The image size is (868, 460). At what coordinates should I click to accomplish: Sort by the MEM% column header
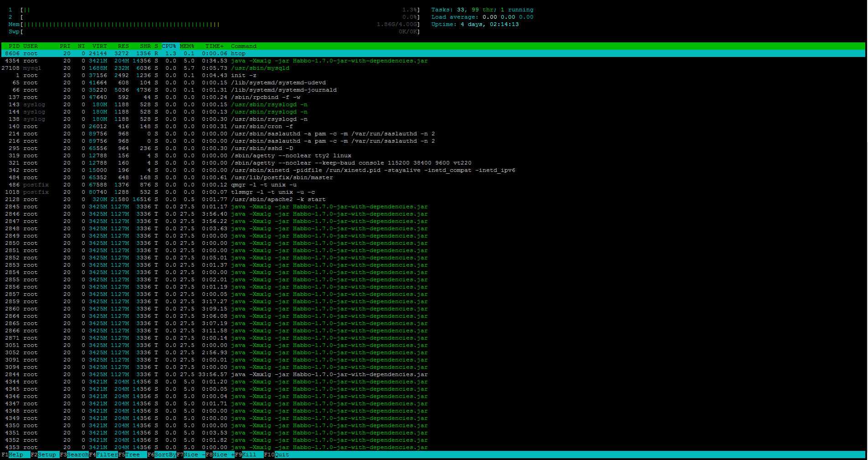click(187, 46)
